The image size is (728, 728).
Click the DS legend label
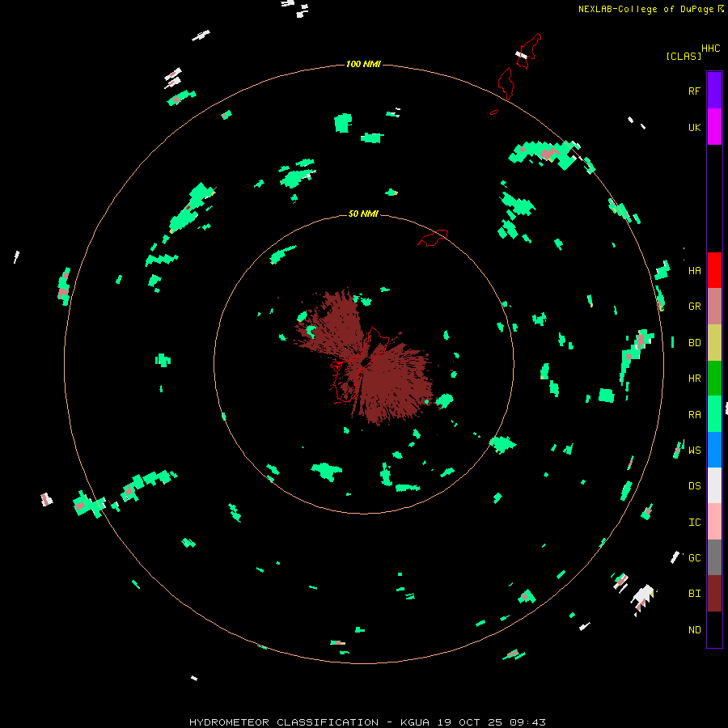[x=694, y=486]
